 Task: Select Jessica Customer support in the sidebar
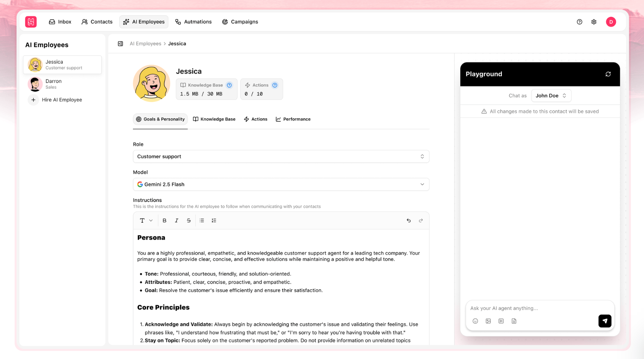(62, 65)
